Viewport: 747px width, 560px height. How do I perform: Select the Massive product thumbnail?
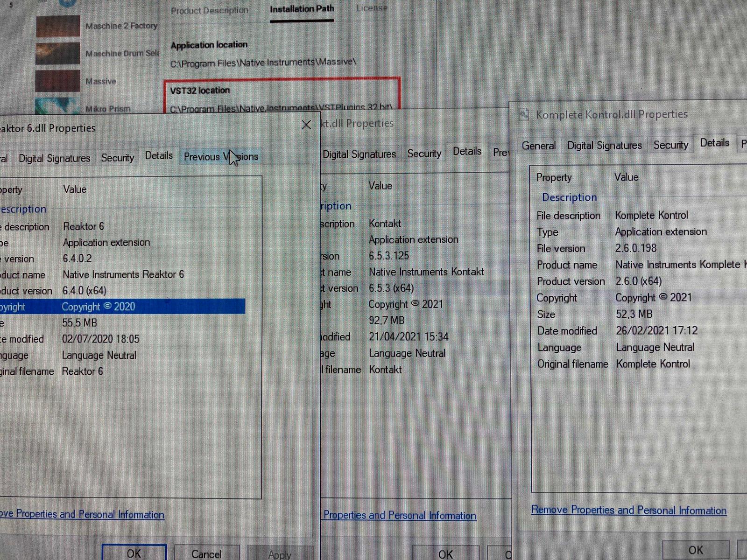pyautogui.click(x=57, y=81)
